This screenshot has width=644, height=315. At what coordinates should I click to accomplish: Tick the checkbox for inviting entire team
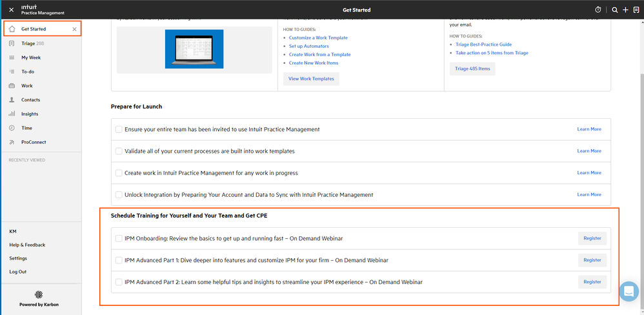tap(119, 129)
